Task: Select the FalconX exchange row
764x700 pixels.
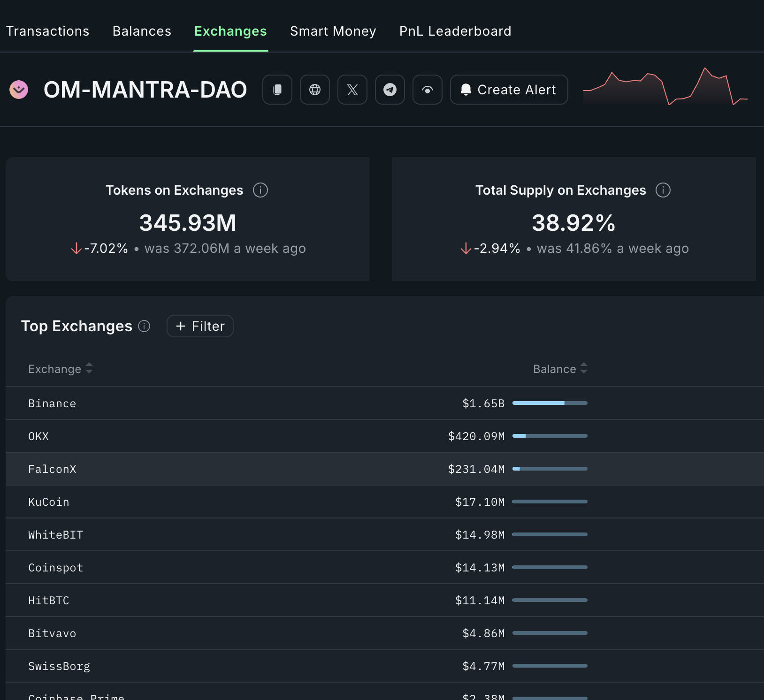Action: [x=52, y=469]
